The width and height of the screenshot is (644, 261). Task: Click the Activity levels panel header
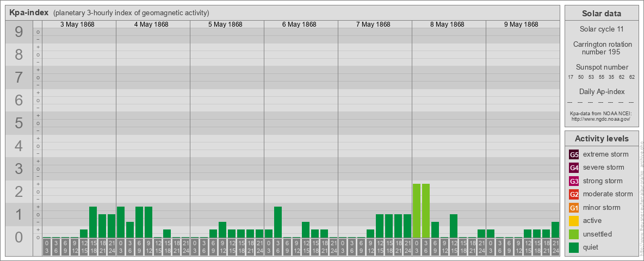[x=602, y=139]
